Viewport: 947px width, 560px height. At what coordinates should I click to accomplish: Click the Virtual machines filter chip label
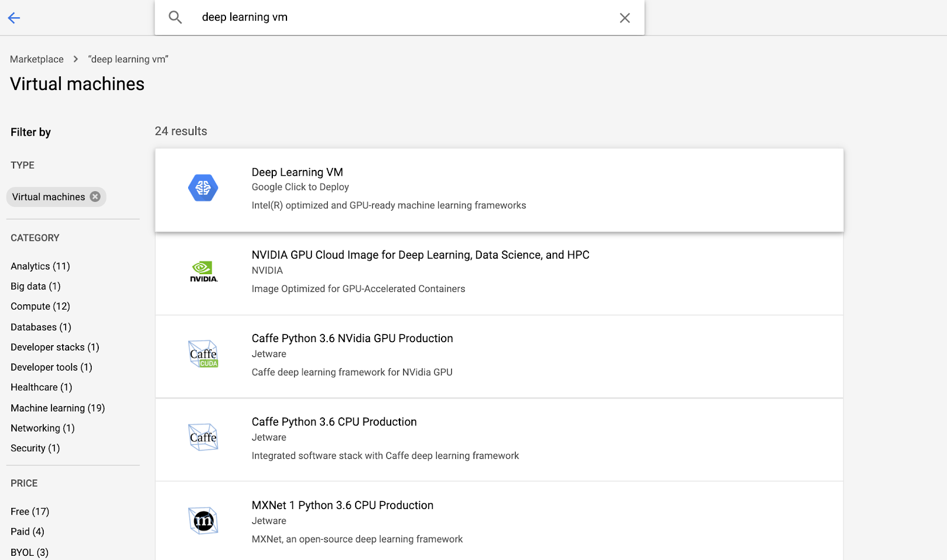(x=49, y=197)
